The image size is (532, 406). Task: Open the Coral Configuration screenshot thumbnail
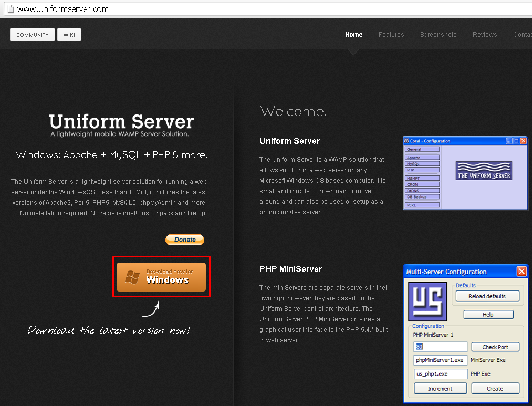465,173
